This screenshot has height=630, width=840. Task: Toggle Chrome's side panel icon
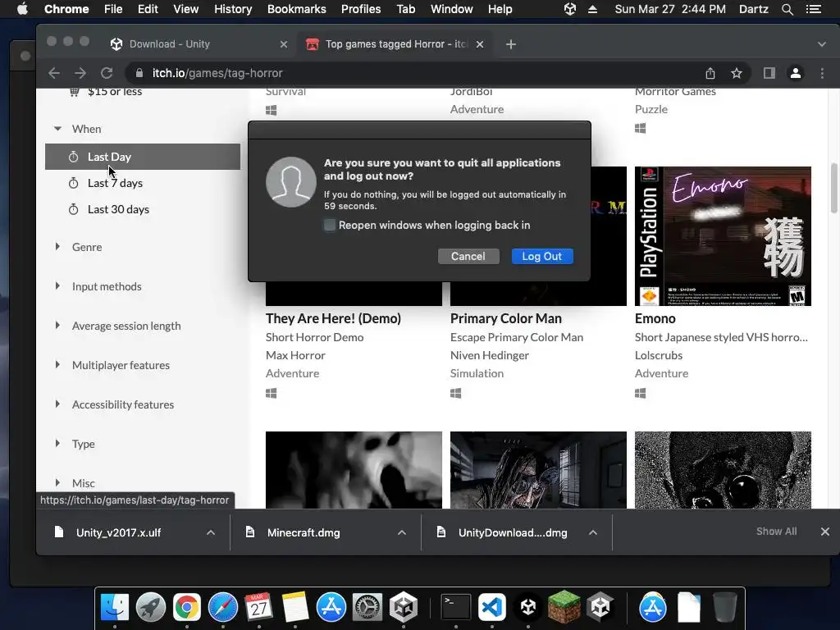[x=769, y=73]
